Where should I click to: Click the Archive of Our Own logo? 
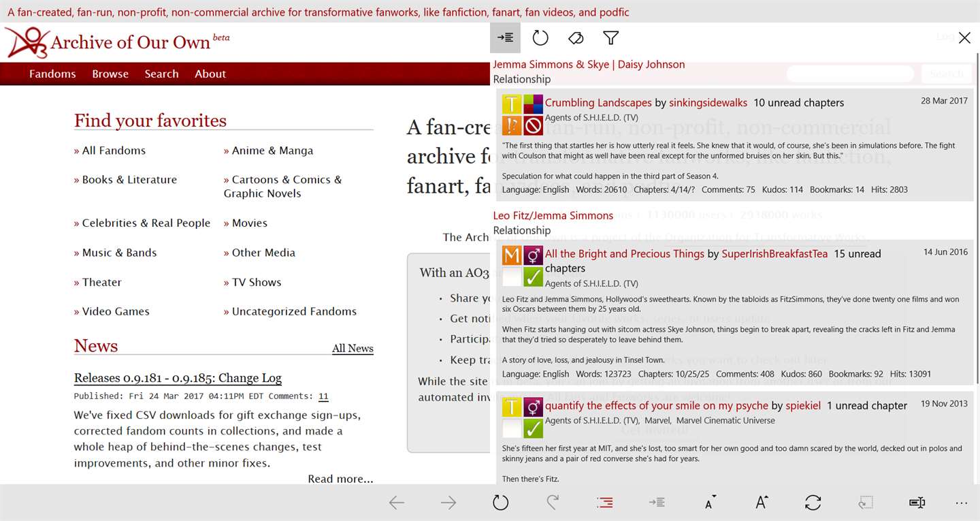[x=118, y=42]
